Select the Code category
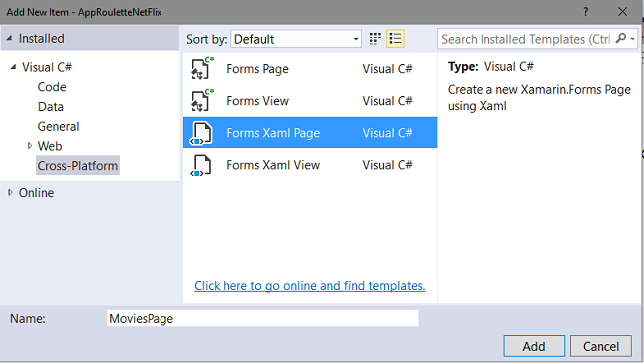Image resolution: width=644 pixels, height=364 pixels. 52,87
